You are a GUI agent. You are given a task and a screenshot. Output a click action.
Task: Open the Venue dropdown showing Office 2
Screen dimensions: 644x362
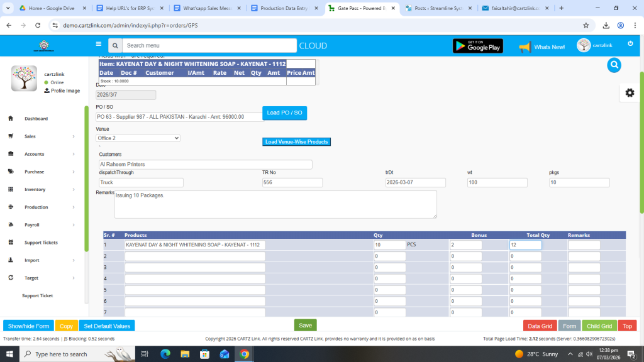coord(138,138)
